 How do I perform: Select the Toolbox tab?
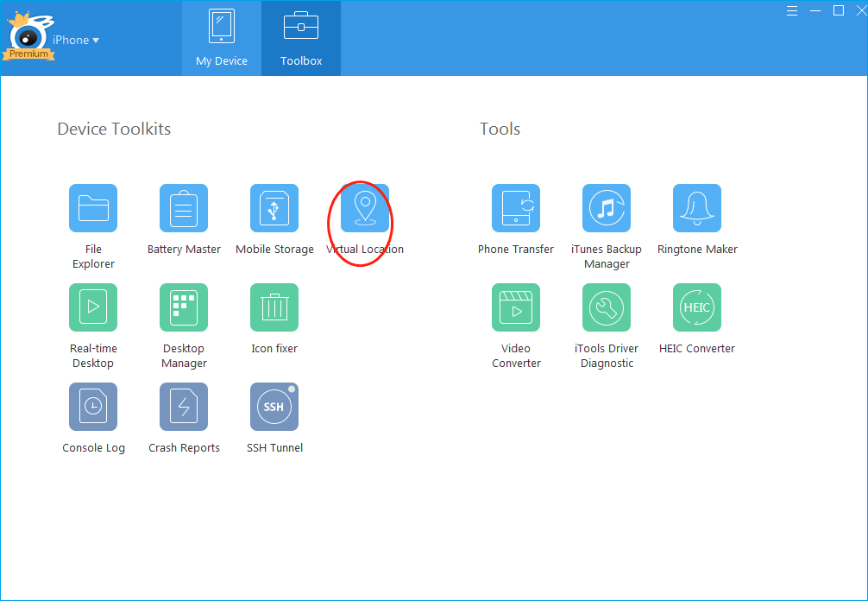(x=301, y=38)
